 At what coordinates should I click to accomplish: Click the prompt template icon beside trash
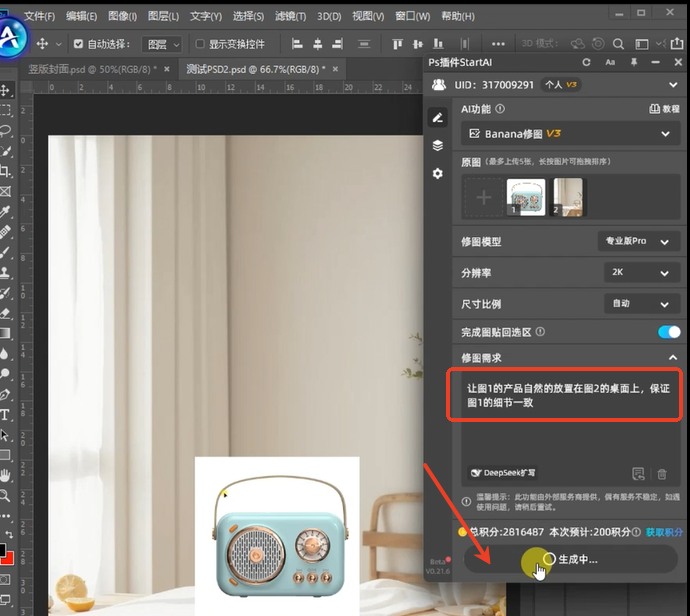pyautogui.click(x=638, y=474)
